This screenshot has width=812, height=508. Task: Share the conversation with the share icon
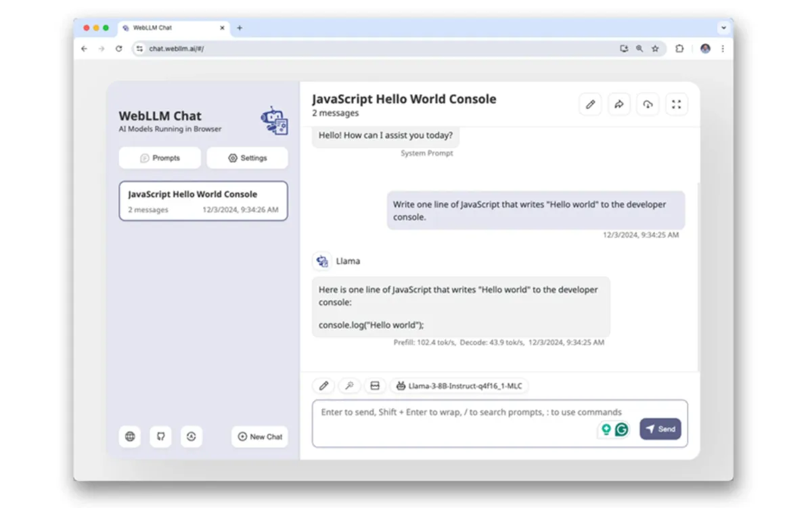click(618, 104)
